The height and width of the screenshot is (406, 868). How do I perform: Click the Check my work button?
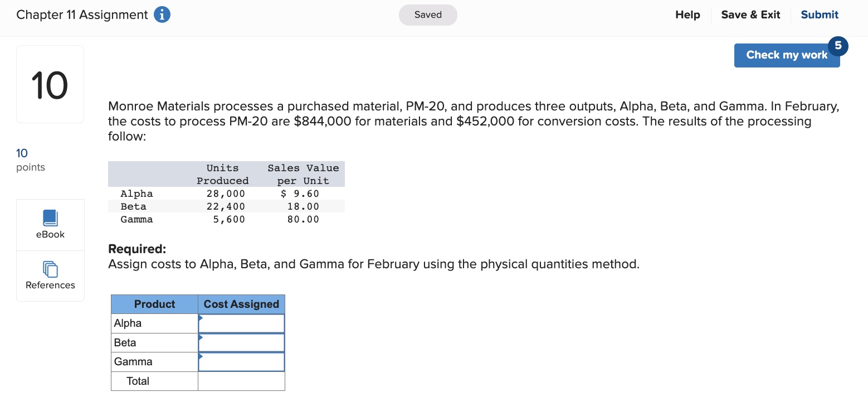pos(787,55)
